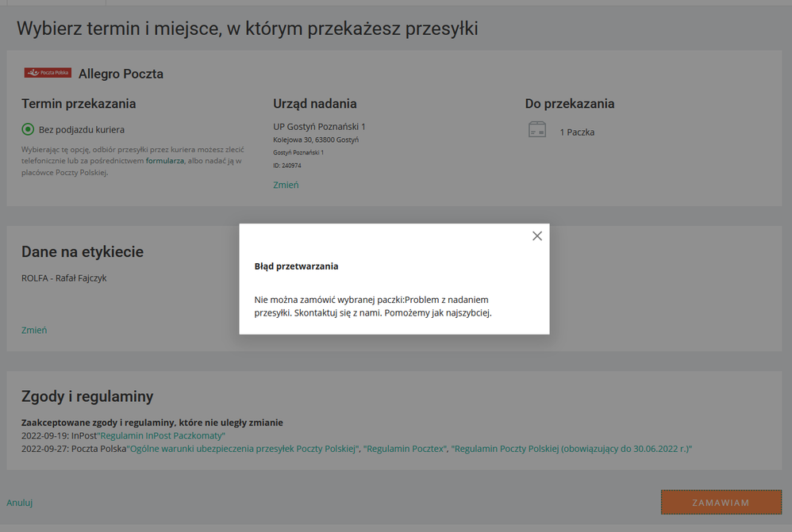The height and width of the screenshot is (532, 792).
Task: Click the parcel icon next to 1 Paczka
Action: 537,130
